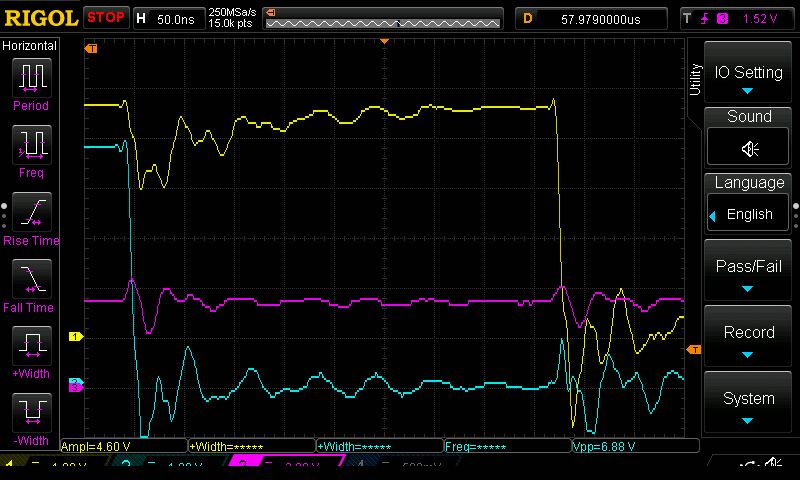Open the System submenu
The width and height of the screenshot is (800, 480).
pos(748,402)
